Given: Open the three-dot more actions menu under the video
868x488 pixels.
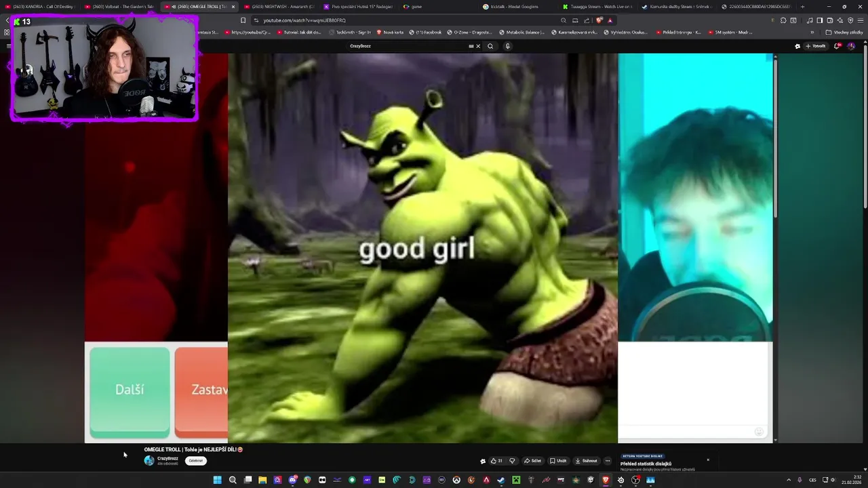Looking at the screenshot, I should tap(608, 461).
